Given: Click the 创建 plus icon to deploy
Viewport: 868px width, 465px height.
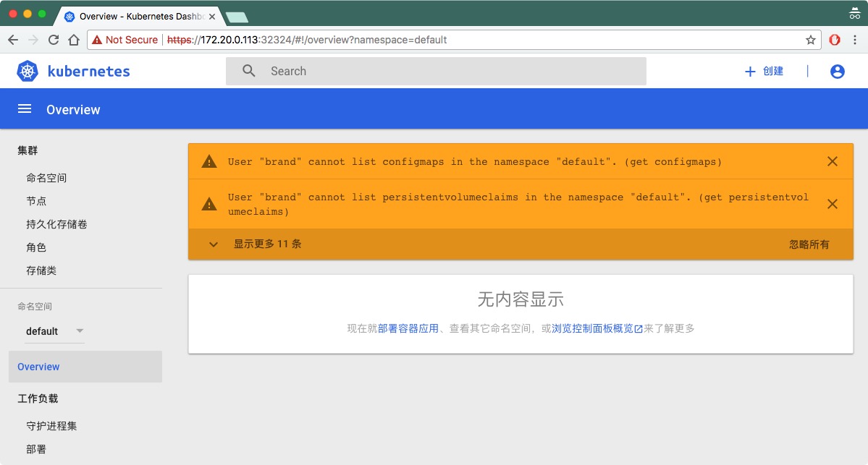Looking at the screenshot, I should 751,71.
